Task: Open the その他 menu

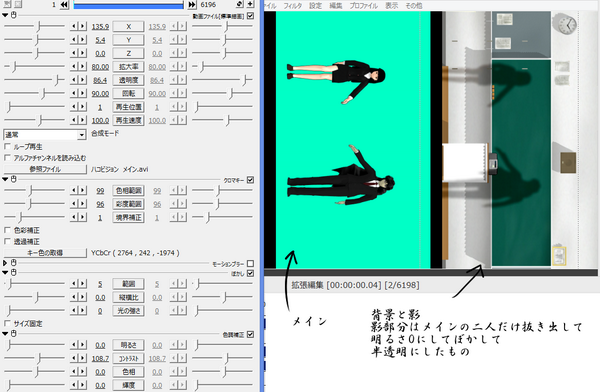Action: (414, 5)
